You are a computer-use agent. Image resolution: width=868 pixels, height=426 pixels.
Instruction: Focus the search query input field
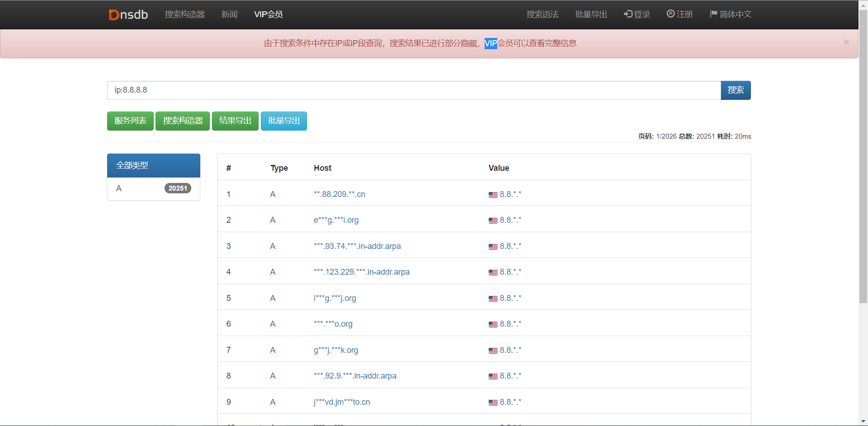[x=414, y=90]
